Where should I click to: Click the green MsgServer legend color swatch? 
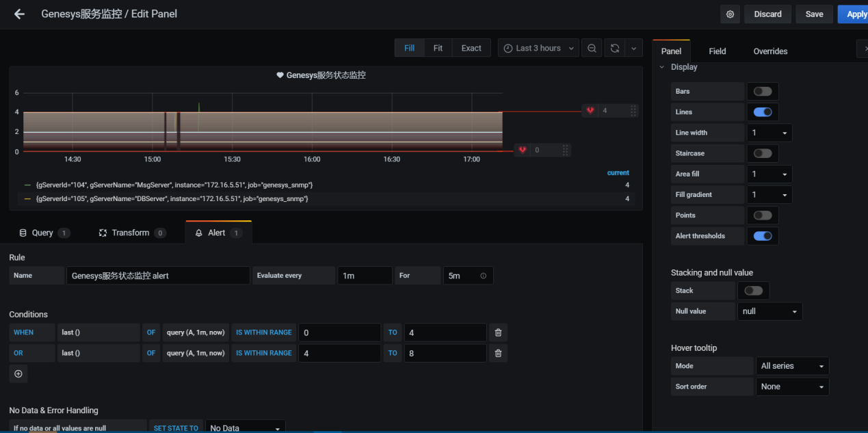pos(27,185)
